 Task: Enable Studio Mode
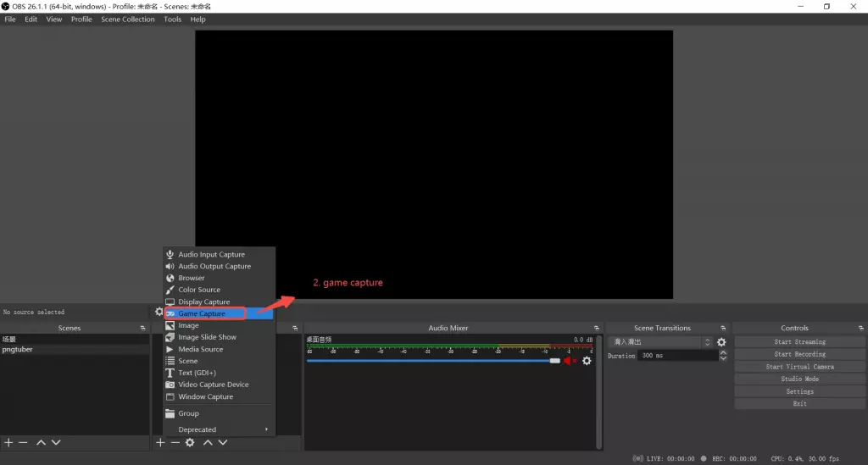pos(799,379)
